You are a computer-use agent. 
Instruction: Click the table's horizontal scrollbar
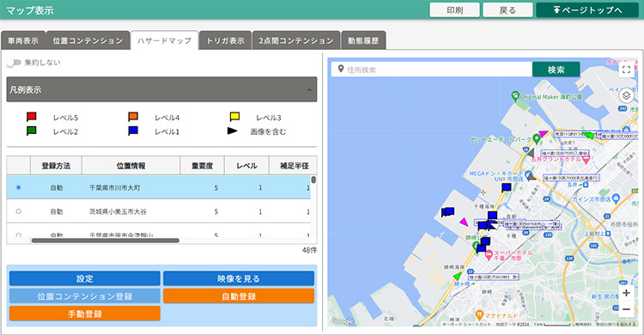[x=105, y=241]
